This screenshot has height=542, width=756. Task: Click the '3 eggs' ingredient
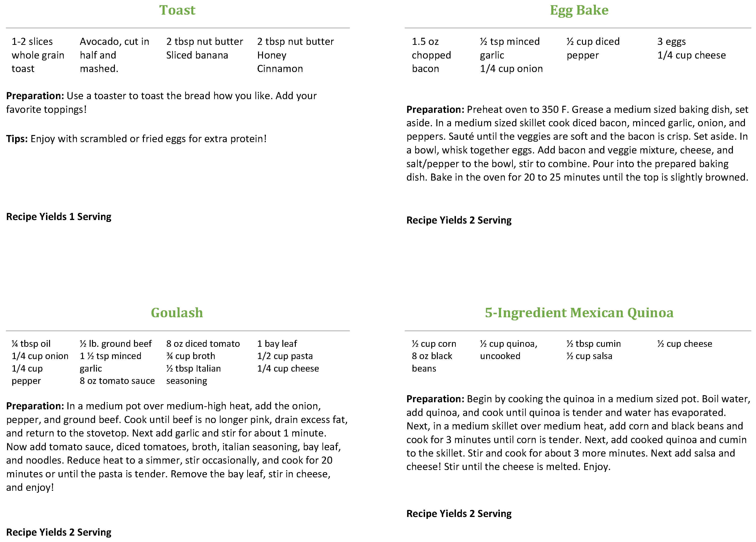[671, 42]
